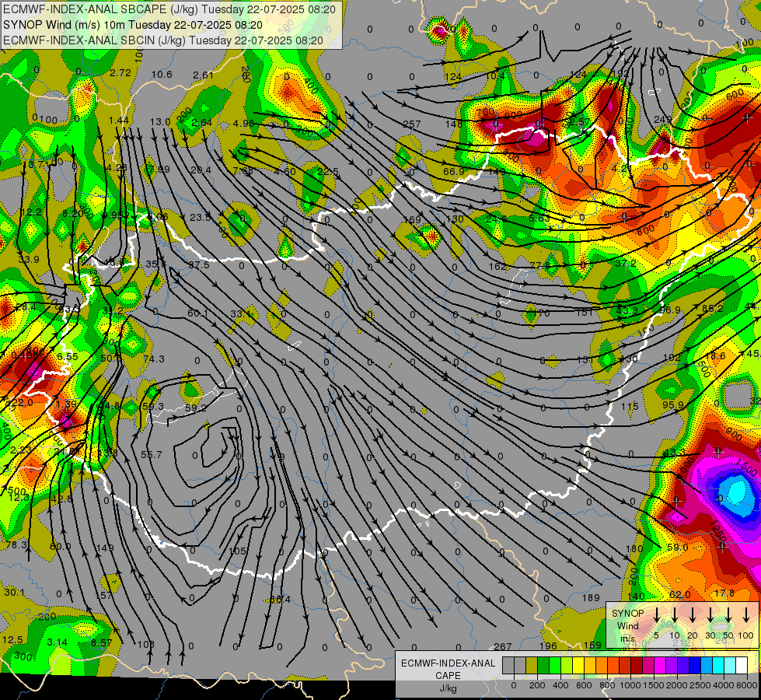Select the white swatch before 6000 tick
The image size is (761, 700).
[x=741, y=666]
